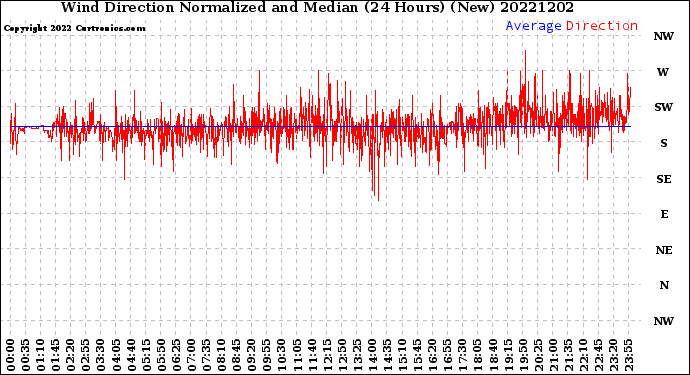
Task: Click the '15:45' time axis label
Action: click(x=418, y=355)
